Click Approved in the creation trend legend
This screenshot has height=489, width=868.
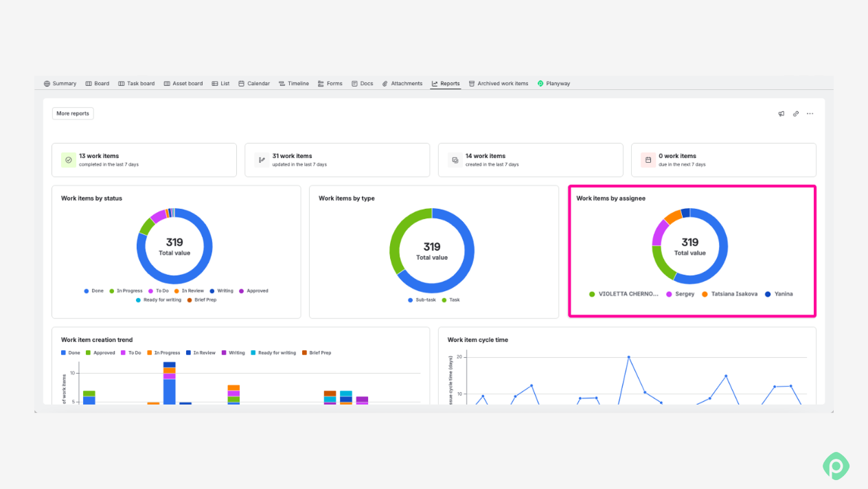click(101, 353)
